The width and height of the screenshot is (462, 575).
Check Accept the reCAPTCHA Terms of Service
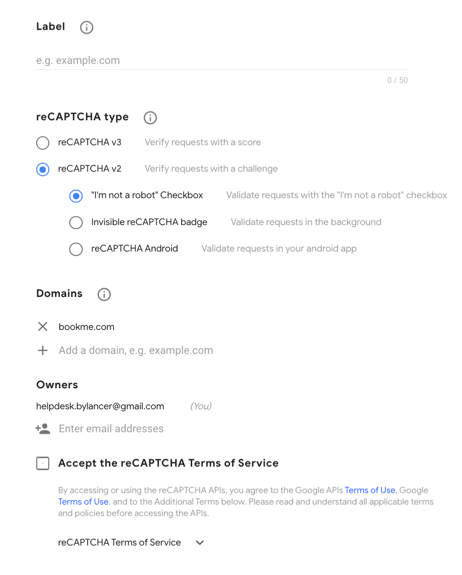tap(43, 463)
